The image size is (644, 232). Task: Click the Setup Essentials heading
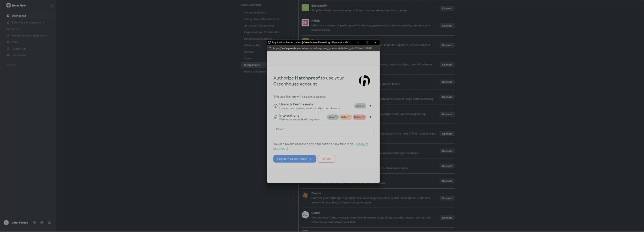click(x=251, y=5)
